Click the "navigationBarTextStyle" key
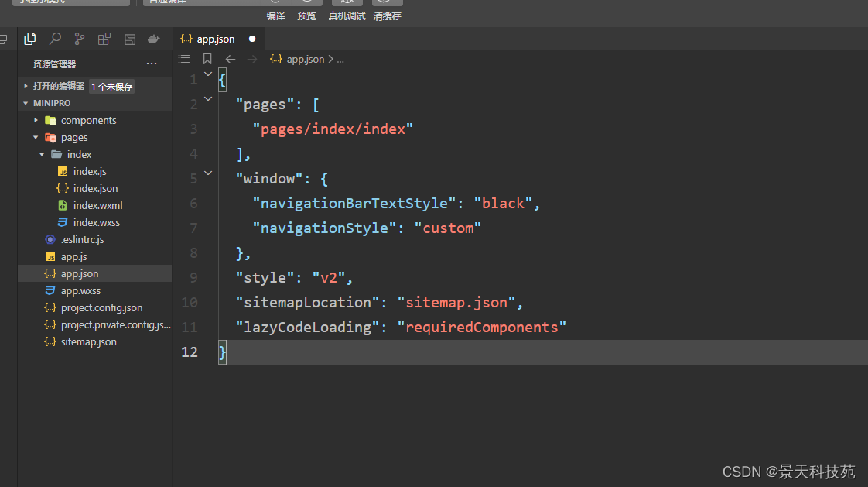Viewport: 868px width, 487px height. (x=354, y=204)
